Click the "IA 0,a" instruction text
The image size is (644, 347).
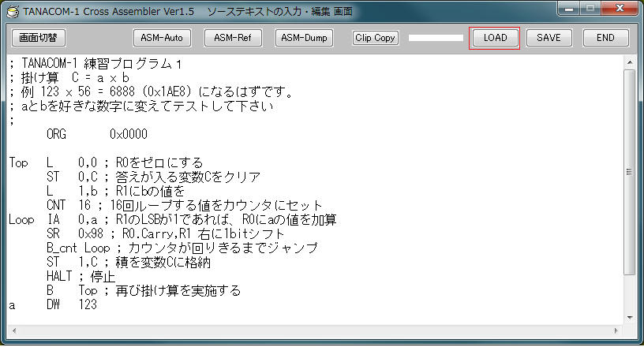pos(73,220)
